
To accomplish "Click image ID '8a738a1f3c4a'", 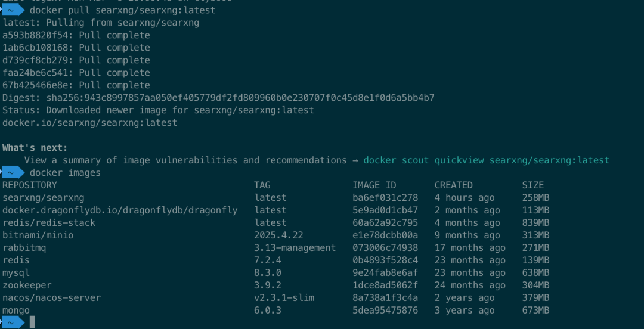I will click(x=385, y=298).
